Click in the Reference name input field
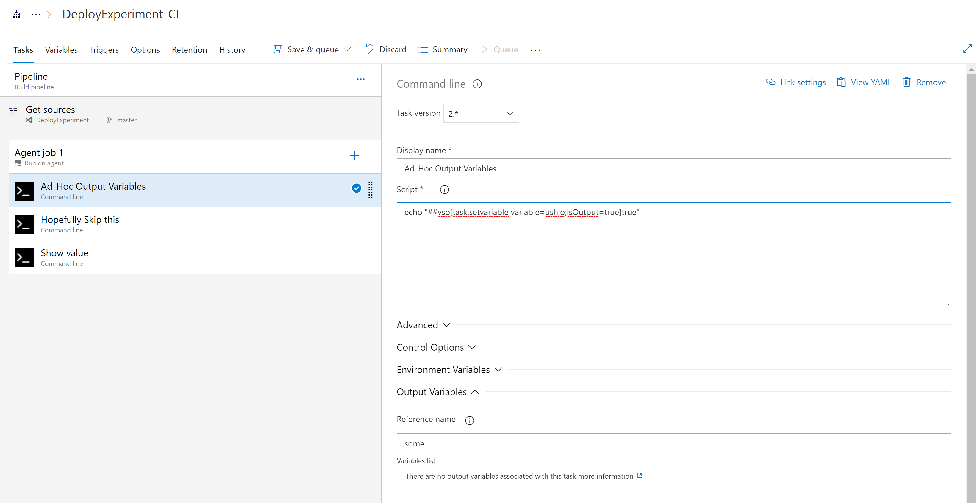Image resolution: width=980 pixels, height=503 pixels. click(673, 443)
